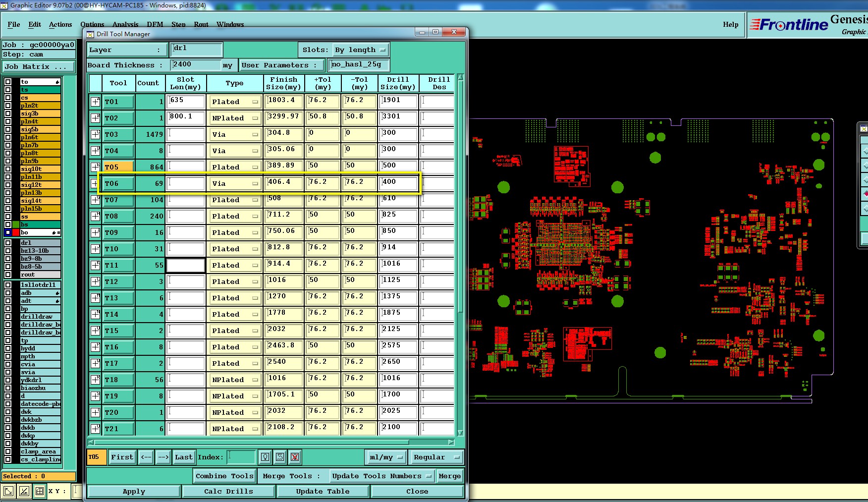Click the swap/refresh icon beside Index field
The height and width of the screenshot is (502, 868).
[280, 457]
